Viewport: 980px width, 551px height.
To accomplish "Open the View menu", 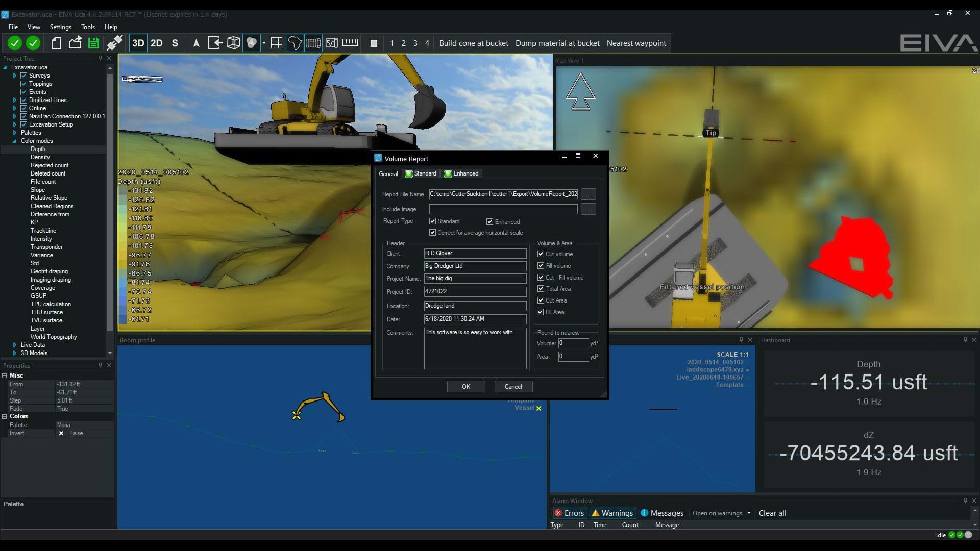I will coord(34,27).
